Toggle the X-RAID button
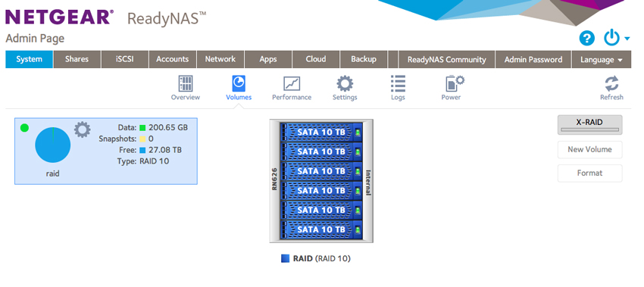 pyautogui.click(x=589, y=125)
